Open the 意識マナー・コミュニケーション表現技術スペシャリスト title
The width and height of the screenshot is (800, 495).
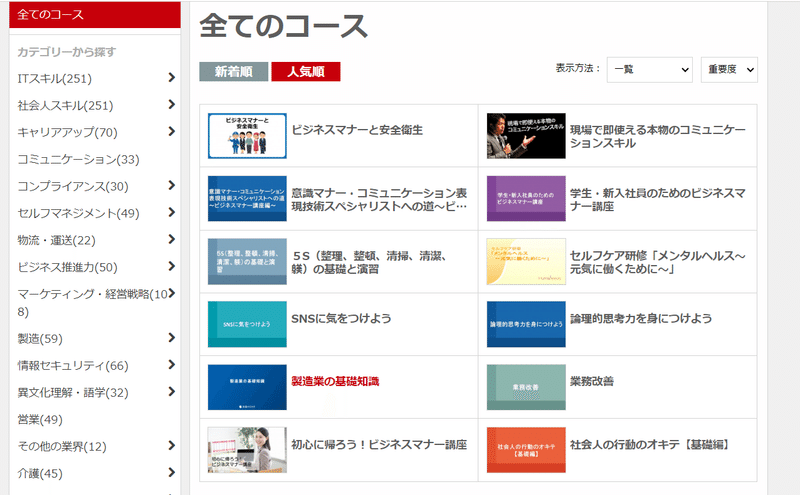point(379,200)
